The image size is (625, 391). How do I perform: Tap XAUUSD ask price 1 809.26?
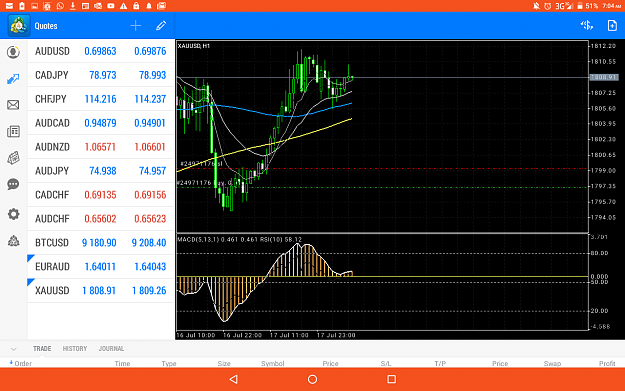pyautogui.click(x=149, y=291)
